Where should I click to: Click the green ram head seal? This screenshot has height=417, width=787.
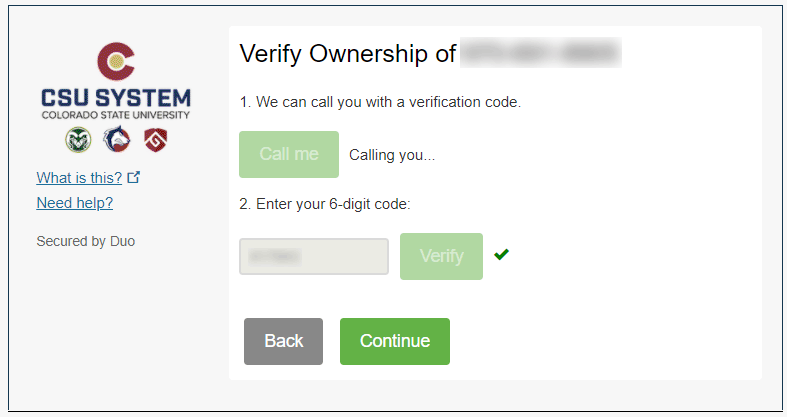[x=78, y=140]
